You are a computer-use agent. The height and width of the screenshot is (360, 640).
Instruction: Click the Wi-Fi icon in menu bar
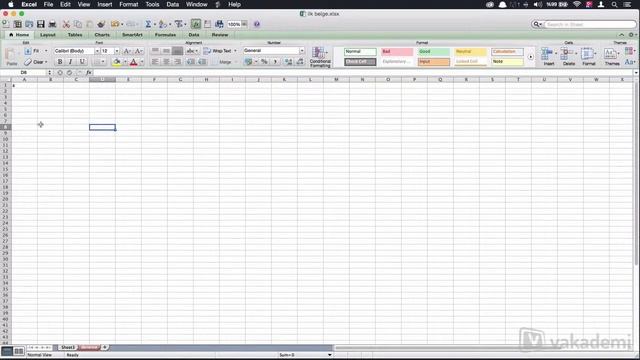click(577, 4)
